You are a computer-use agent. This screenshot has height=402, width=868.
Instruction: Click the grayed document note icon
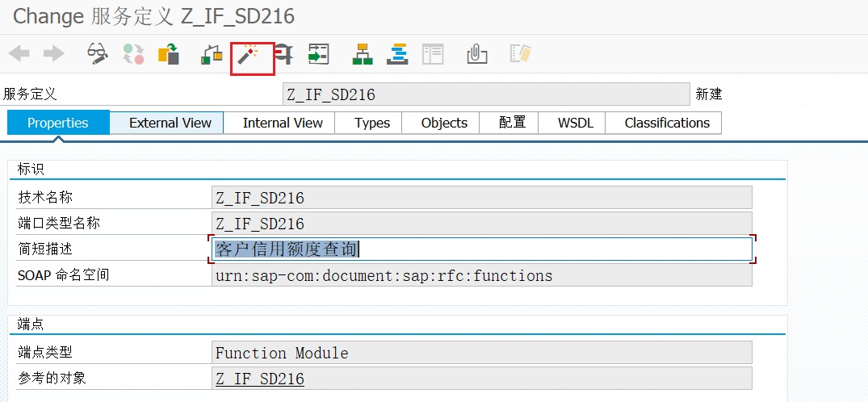pyautogui.click(x=520, y=54)
